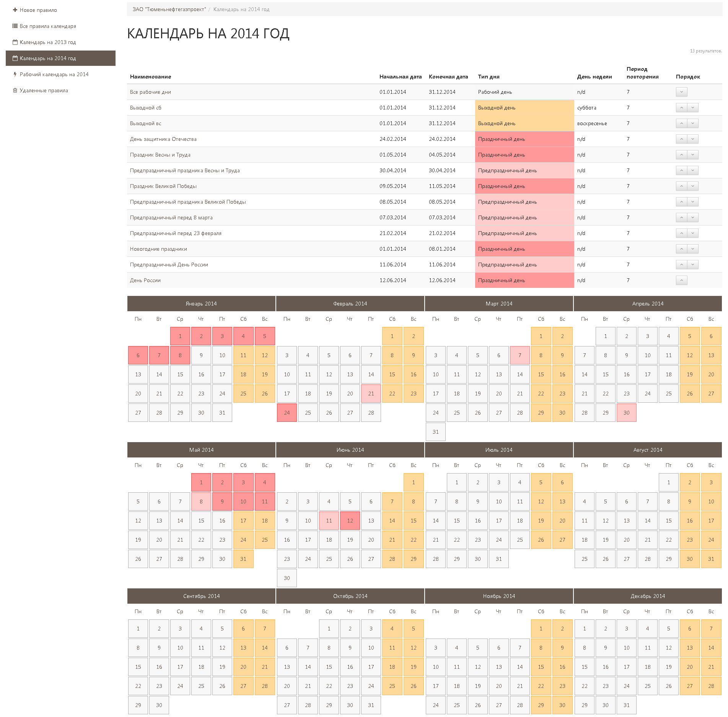Click the lightning icon beside Рабочий календарь на 2014

pyautogui.click(x=15, y=74)
